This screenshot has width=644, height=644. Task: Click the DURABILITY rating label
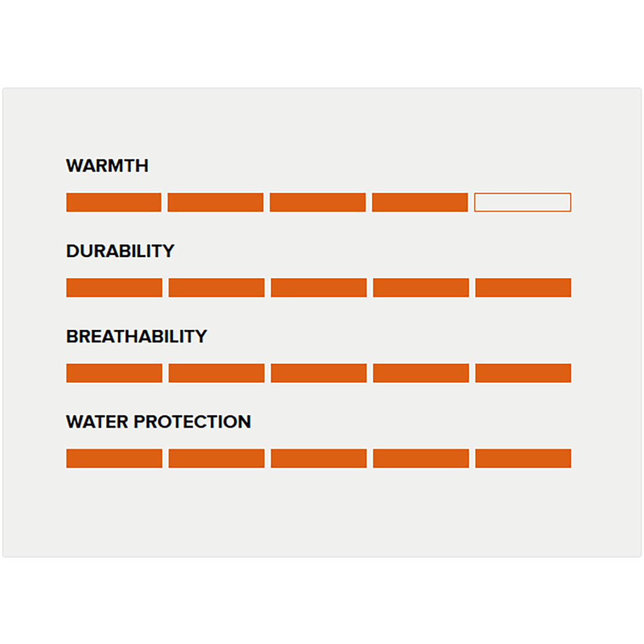pyautogui.click(x=120, y=251)
